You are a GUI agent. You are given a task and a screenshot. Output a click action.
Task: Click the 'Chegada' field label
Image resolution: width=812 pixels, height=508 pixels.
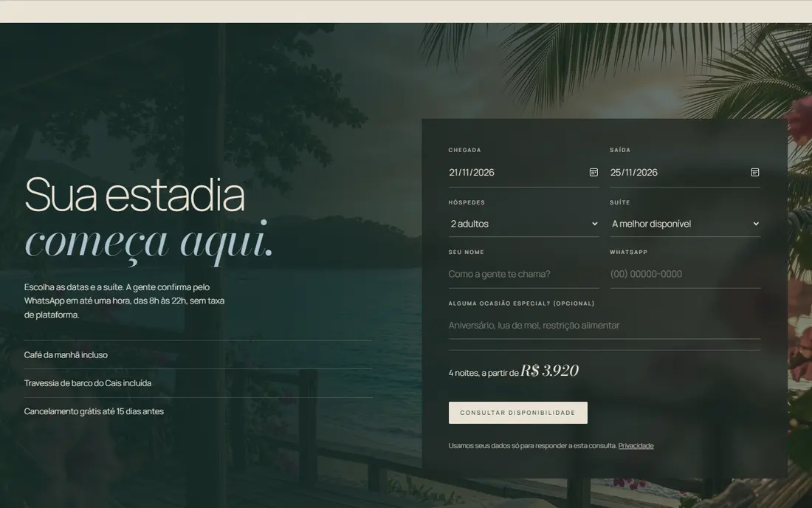tap(464, 150)
